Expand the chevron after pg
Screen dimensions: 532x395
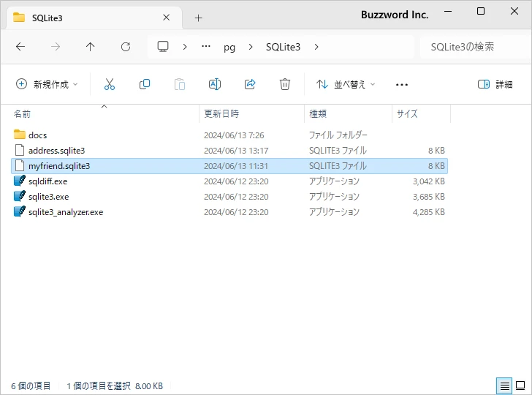tap(251, 47)
